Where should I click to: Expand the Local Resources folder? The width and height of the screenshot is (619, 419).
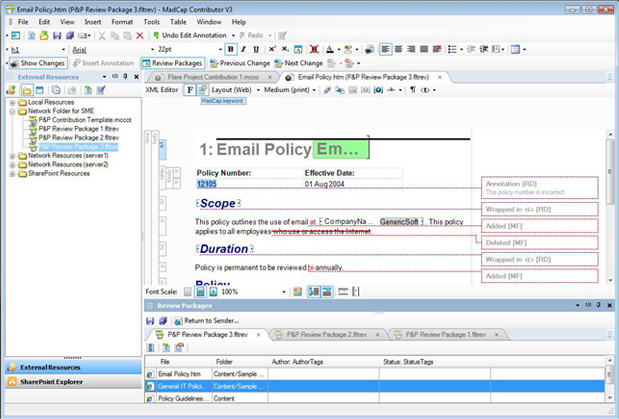pos(12,103)
